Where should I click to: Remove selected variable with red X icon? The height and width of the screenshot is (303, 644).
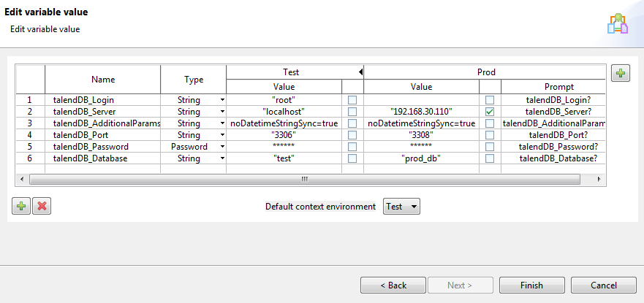42,207
